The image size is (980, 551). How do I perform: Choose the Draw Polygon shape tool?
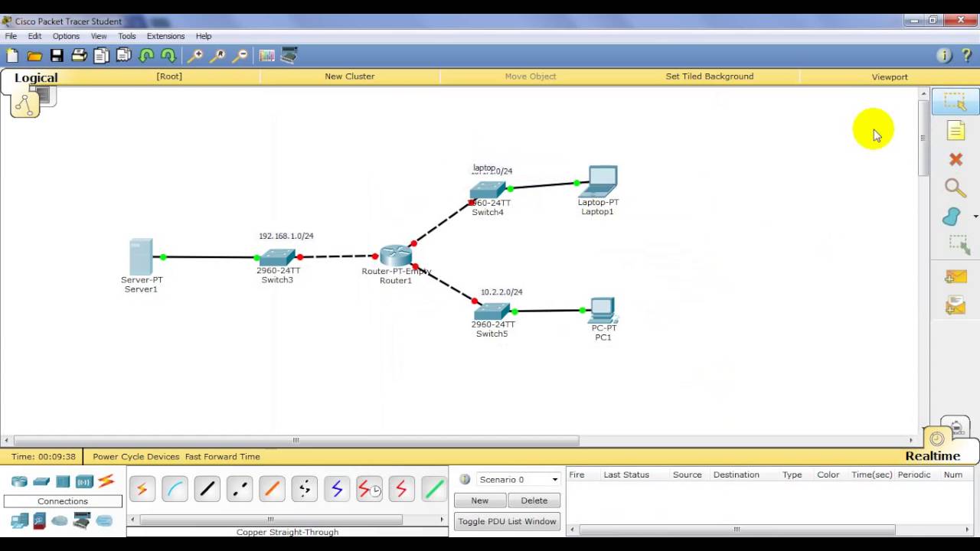point(952,217)
